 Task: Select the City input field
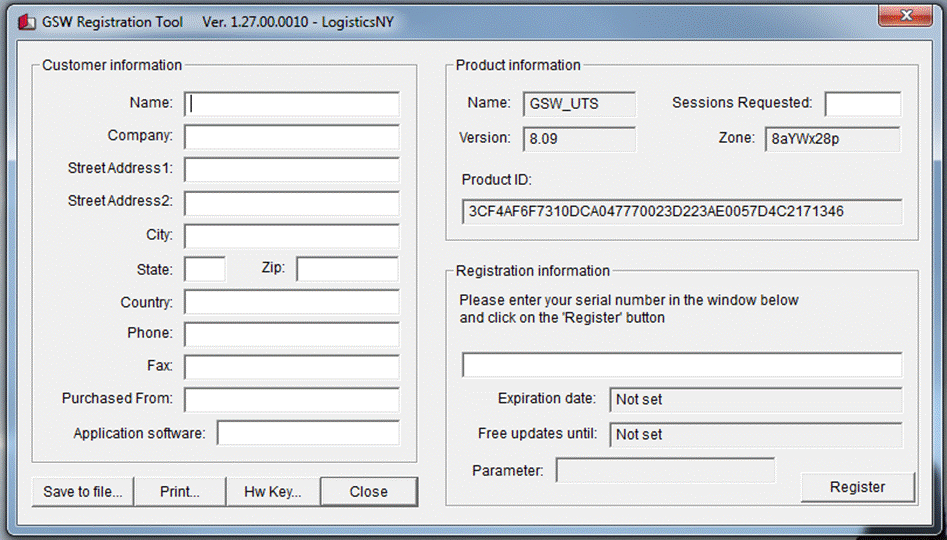(x=292, y=236)
